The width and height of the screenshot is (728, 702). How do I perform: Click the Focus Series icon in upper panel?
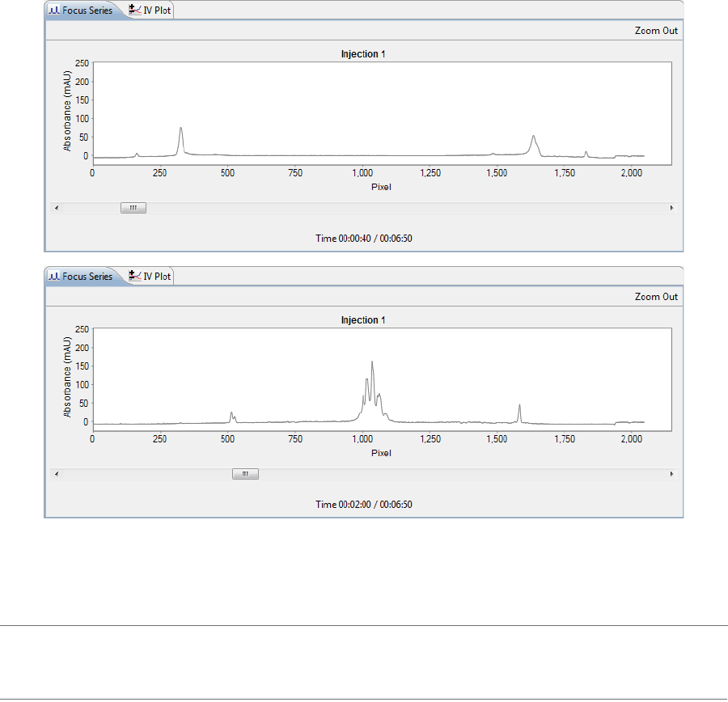(54, 10)
